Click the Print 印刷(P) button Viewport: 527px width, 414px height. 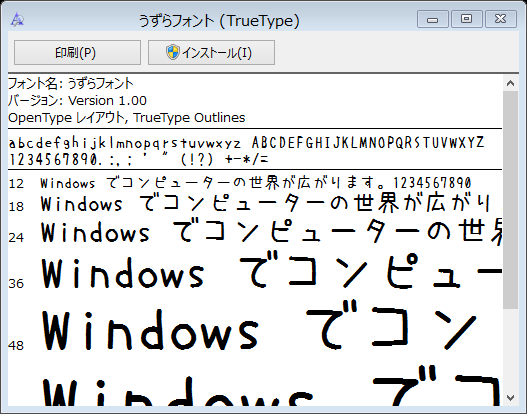coord(77,52)
